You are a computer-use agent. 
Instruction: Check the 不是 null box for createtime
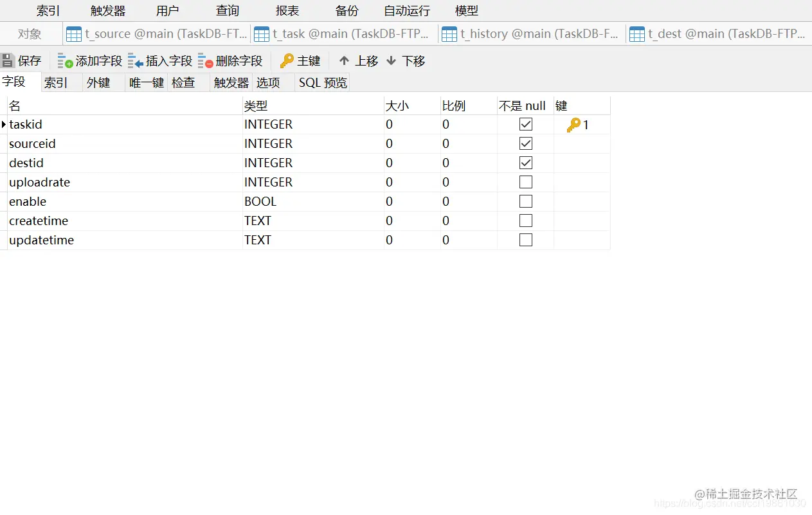tap(525, 221)
